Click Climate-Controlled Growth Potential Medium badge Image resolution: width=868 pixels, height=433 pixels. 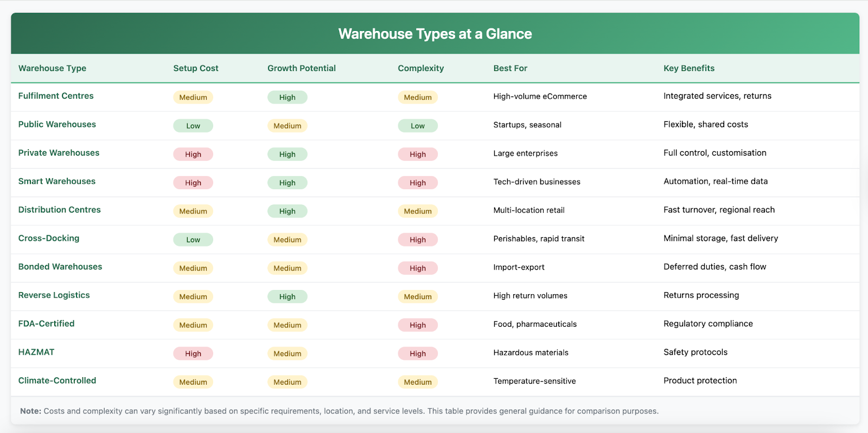click(x=288, y=382)
